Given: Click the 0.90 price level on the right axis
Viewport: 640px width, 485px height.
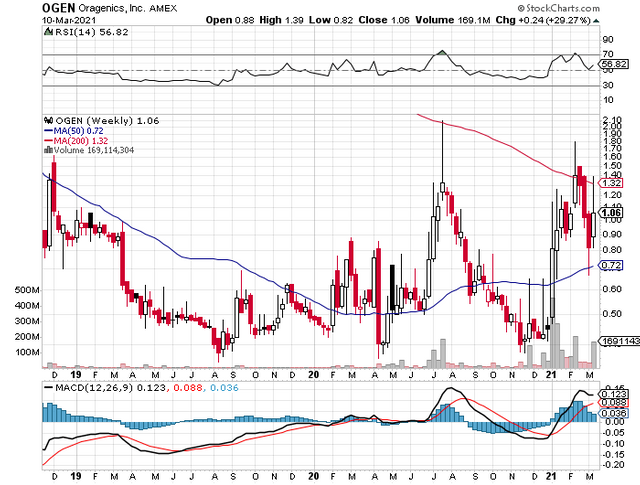Looking at the screenshot, I should click(612, 234).
